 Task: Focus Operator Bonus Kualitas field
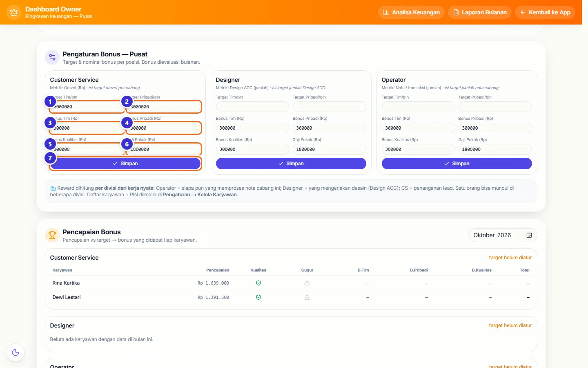pos(418,149)
